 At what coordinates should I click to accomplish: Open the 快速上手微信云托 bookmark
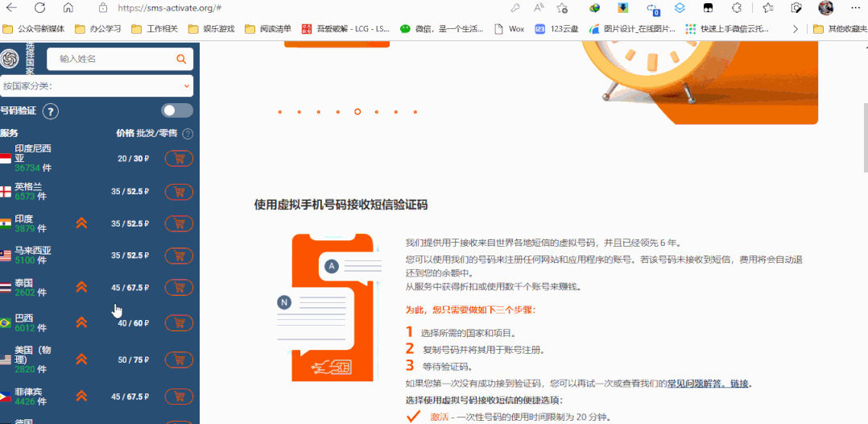727,29
